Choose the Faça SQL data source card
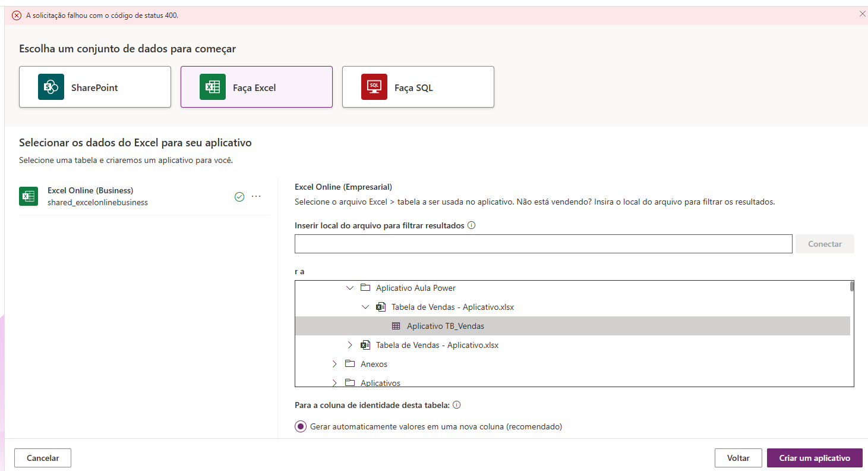 click(418, 87)
